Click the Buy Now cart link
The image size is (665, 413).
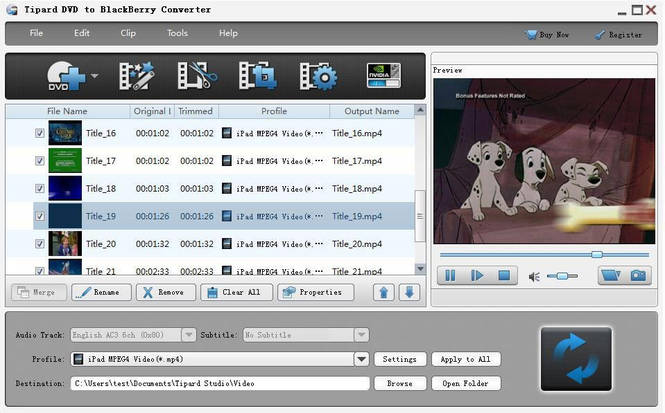547,35
